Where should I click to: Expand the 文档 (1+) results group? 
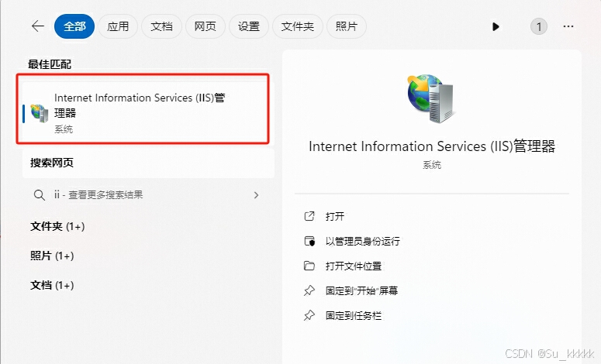(x=52, y=285)
